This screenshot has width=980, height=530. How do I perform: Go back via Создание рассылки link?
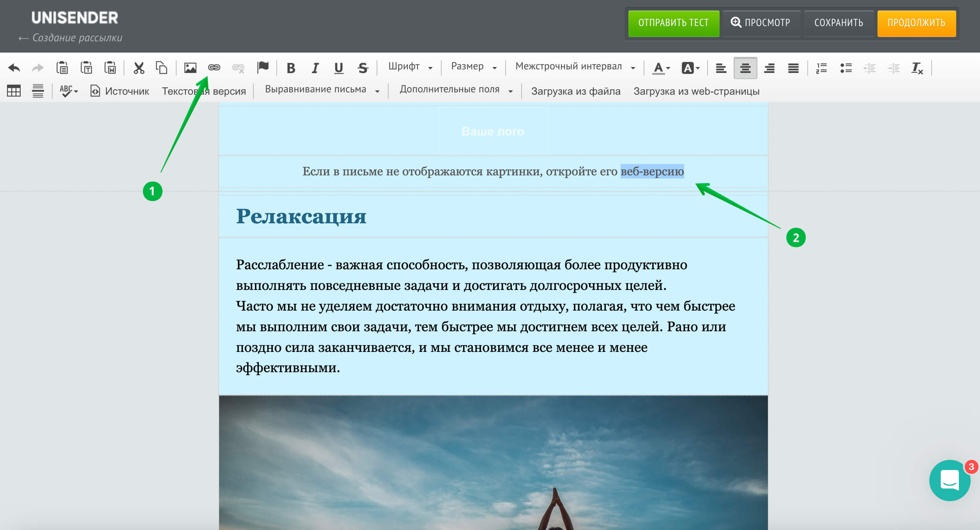[71, 38]
